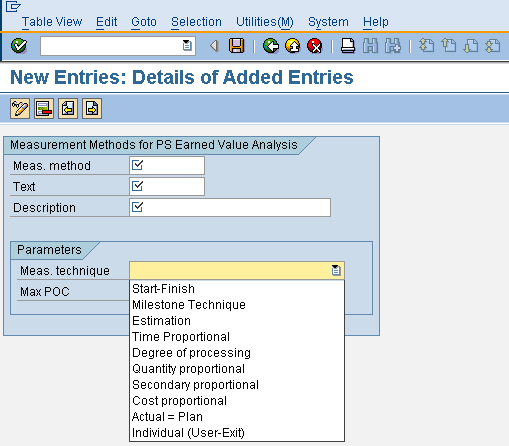Open the Meas. technique dropdown button
This screenshot has width=509, height=446.
(336, 270)
